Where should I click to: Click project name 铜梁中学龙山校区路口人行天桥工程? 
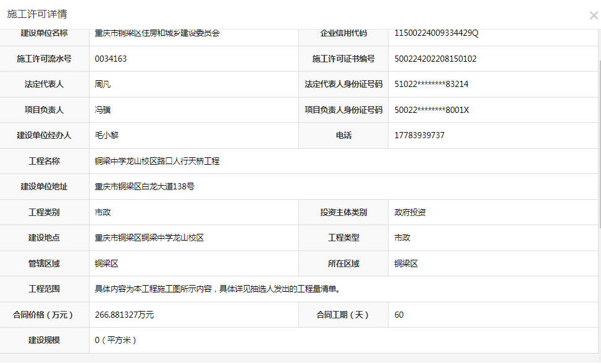pyautogui.click(x=157, y=161)
